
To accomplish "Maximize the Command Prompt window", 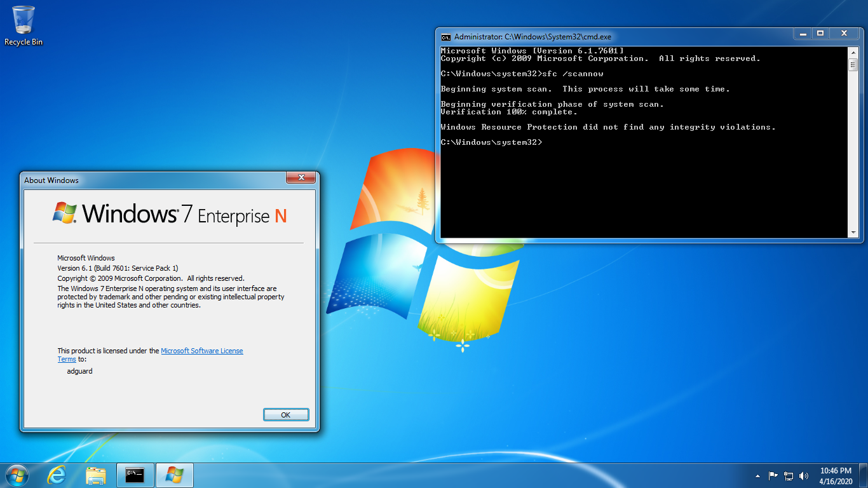I will (820, 33).
